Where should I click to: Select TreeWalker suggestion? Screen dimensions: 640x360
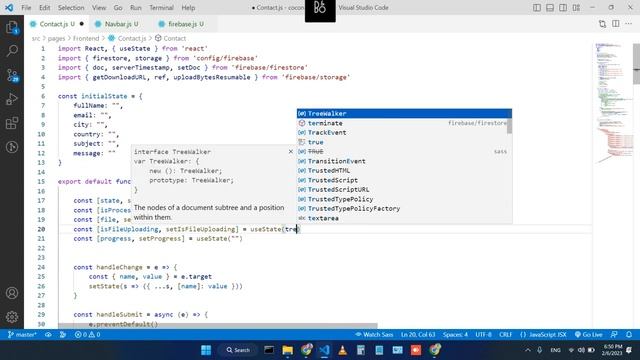(404, 113)
